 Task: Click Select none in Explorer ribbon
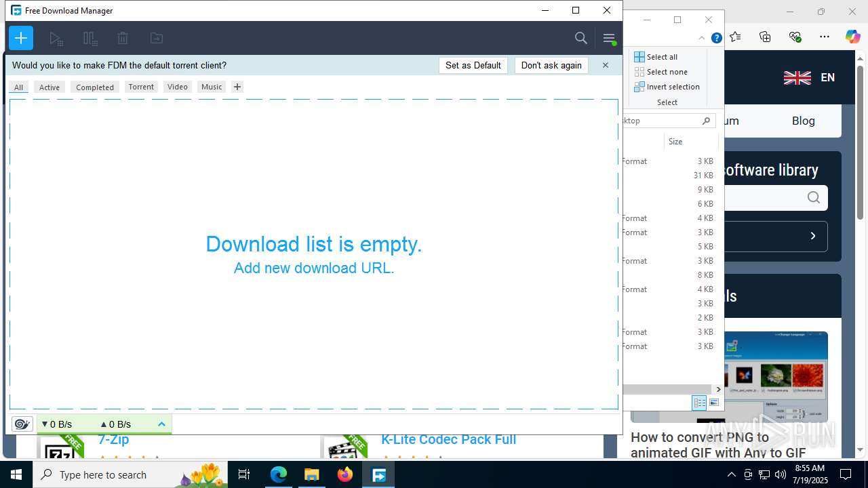click(x=660, y=72)
